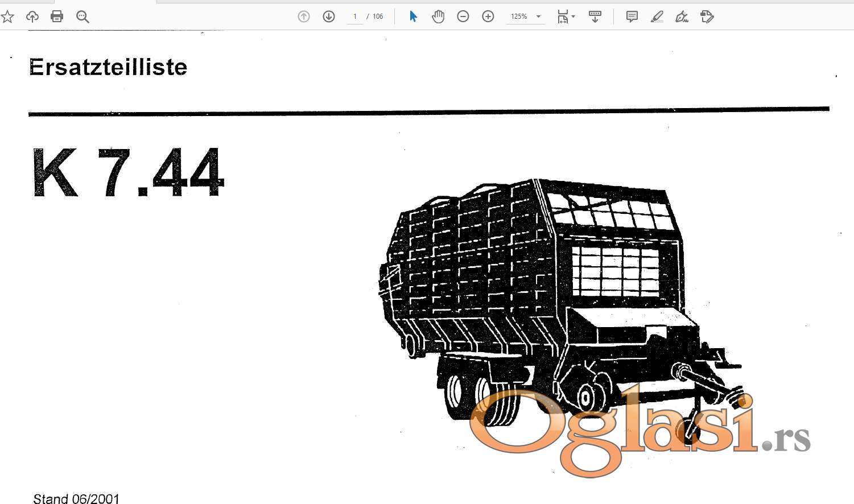Go to previous page arrow
Image resolution: width=854 pixels, height=504 pixels.
click(304, 16)
